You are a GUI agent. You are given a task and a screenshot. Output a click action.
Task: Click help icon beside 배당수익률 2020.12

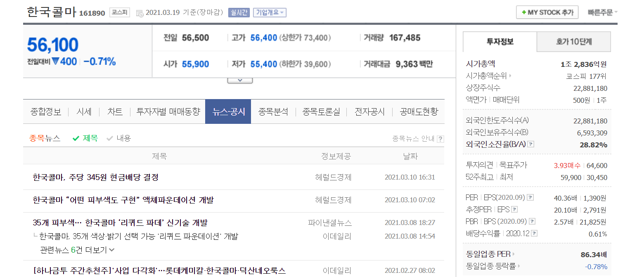coord(535,234)
